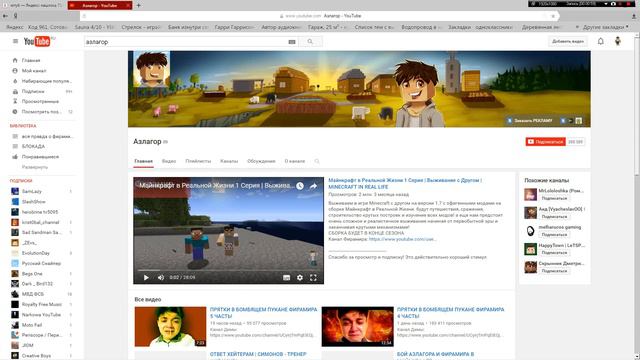Screen dimensions: 640x360
Task: Switch to the Плейлисты channel tab
Action: pos(198,161)
